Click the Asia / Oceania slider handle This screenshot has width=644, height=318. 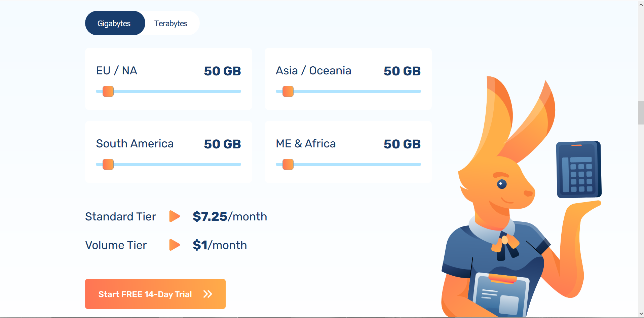click(288, 91)
